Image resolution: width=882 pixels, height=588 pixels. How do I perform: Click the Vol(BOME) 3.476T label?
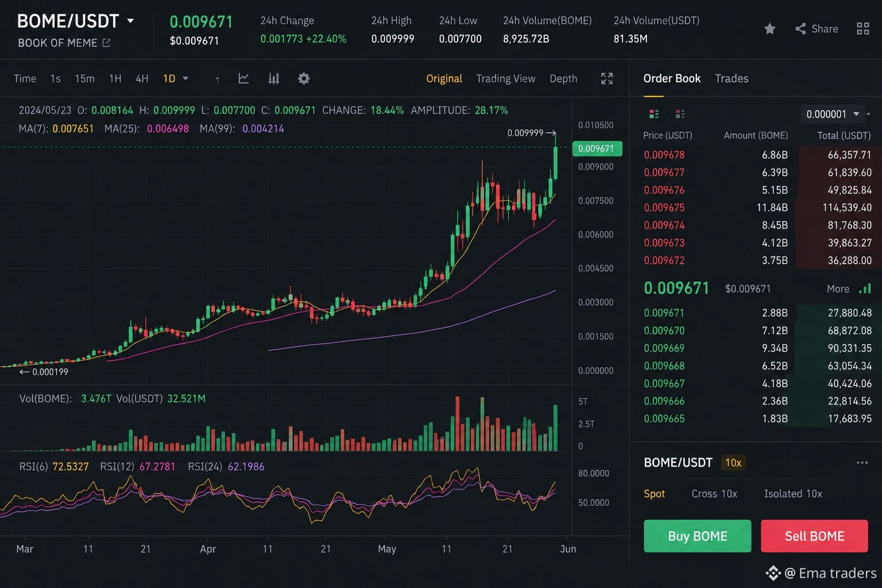[65, 399]
